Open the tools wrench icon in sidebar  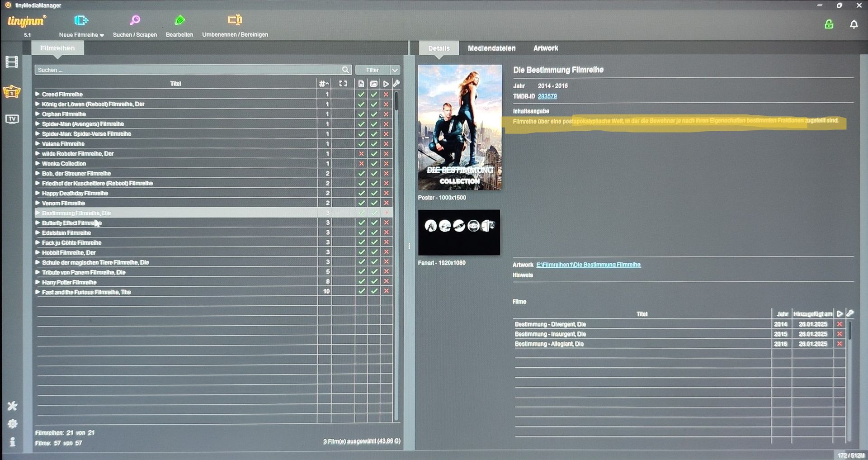12,406
